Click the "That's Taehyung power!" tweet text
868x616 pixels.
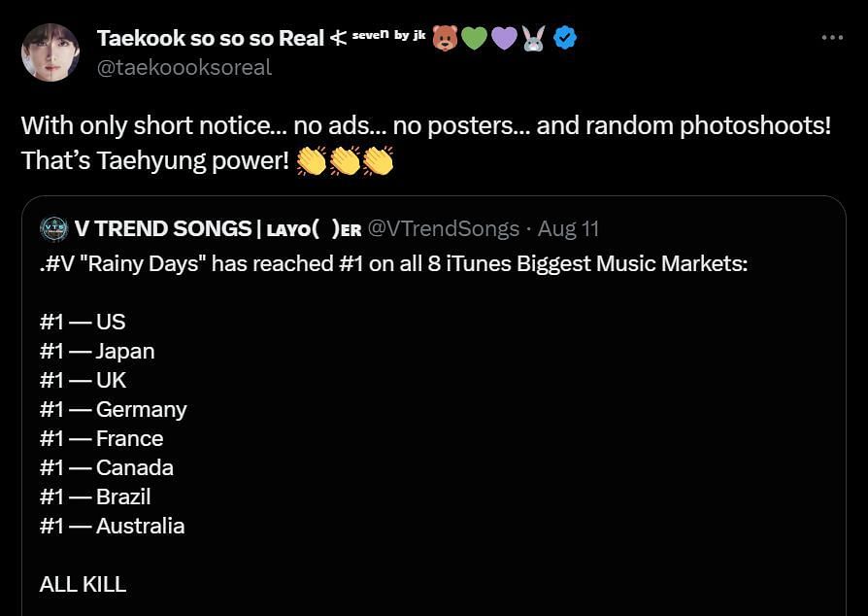[x=155, y=160]
